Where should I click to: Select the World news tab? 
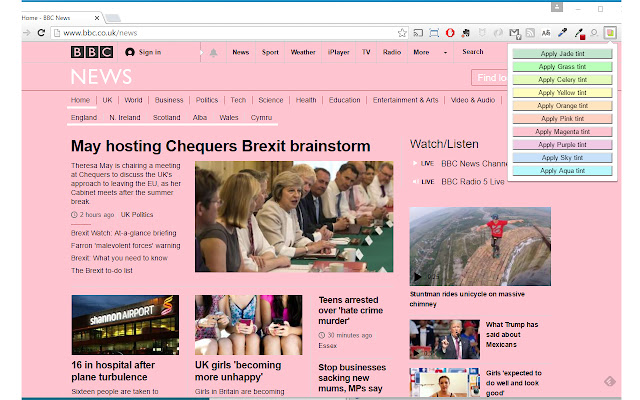[133, 100]
